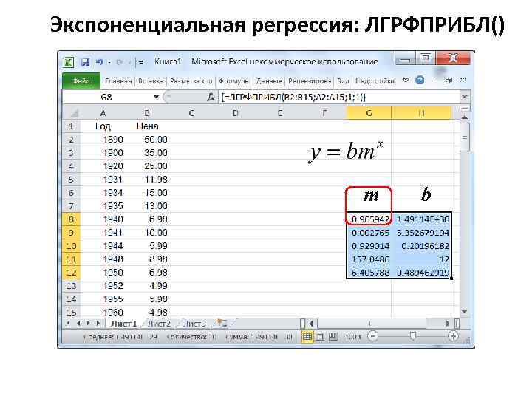Image resolution: width=532 pixels, height=399 pixels.
Task: Click the Insert Worksheet icon
Action: tap(222, 324)
